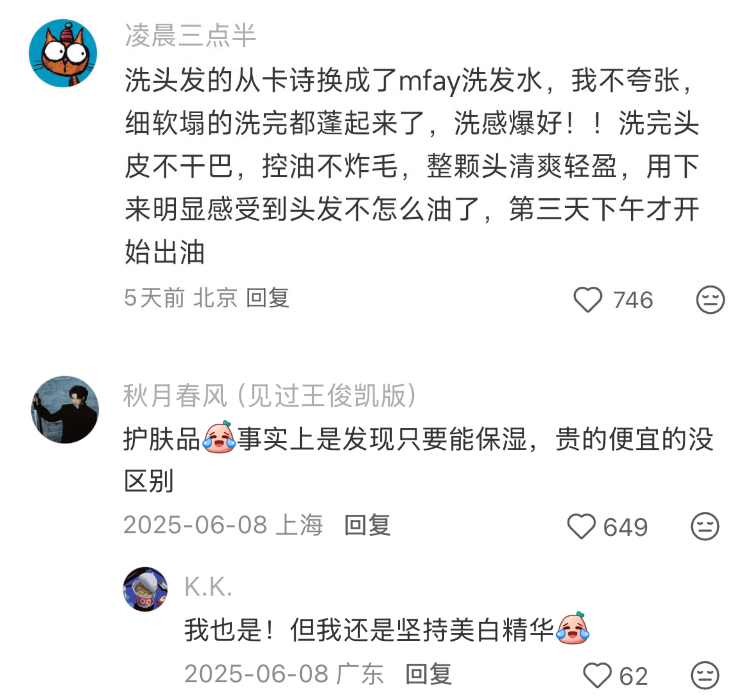Tap the dislike face beside 649 likes

click(x=705, y=526)
